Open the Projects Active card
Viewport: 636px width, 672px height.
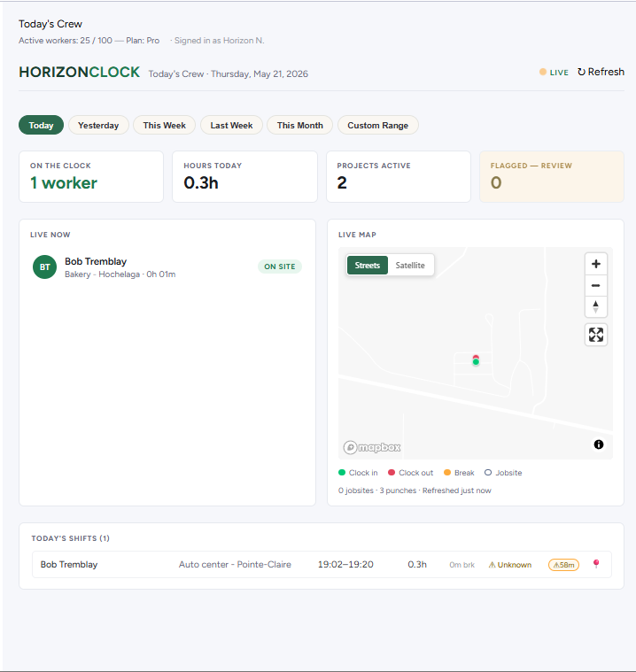point(399,176)
